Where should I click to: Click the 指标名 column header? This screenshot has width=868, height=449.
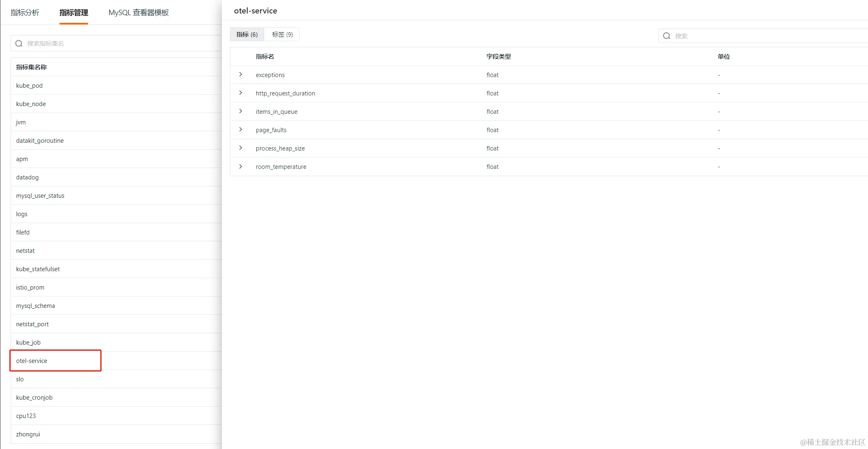coord(265,57)
